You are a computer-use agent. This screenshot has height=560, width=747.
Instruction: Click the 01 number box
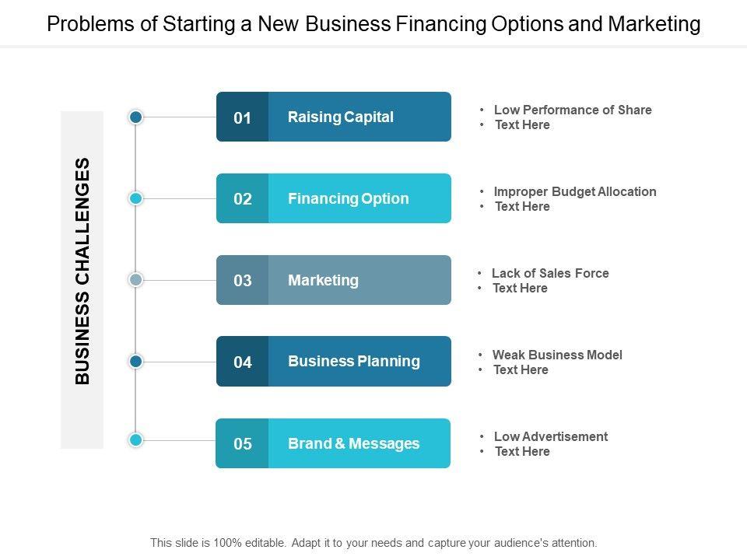tap(243, 117)
